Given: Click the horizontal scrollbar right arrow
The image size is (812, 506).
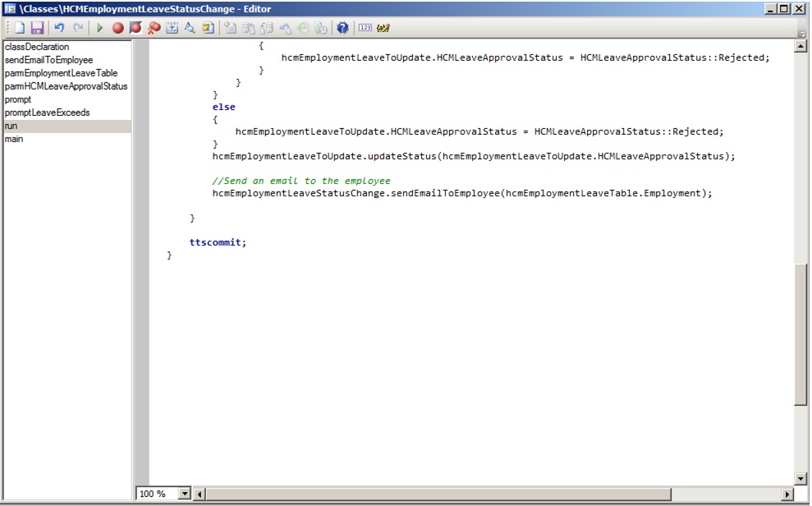Looking at the screenshot, I should (787, 494).
